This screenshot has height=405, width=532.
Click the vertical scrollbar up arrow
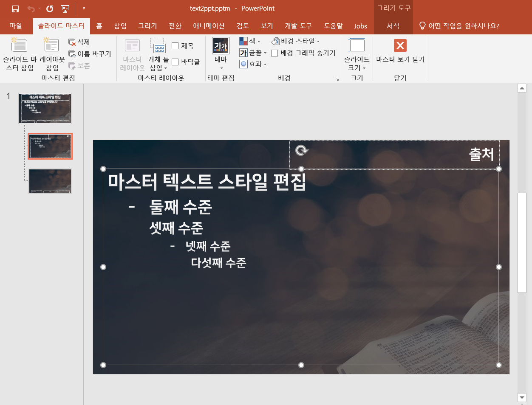[x=522, y=88]
